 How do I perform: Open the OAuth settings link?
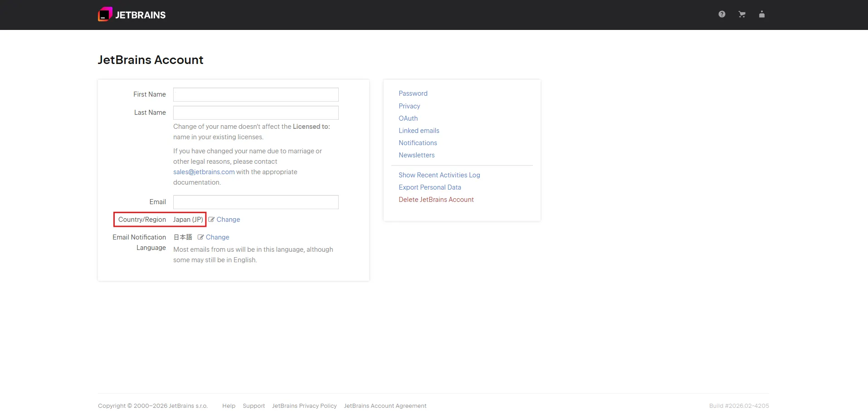tap(408, 118)
